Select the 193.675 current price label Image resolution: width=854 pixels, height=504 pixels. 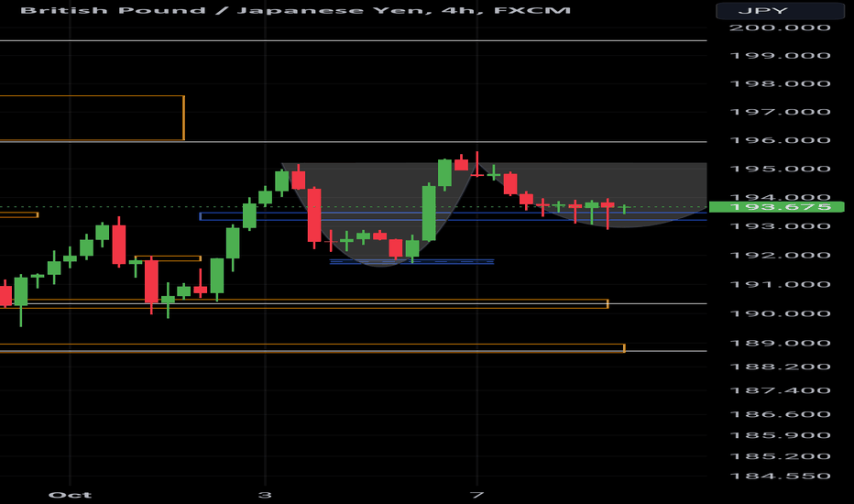[777, 207]
